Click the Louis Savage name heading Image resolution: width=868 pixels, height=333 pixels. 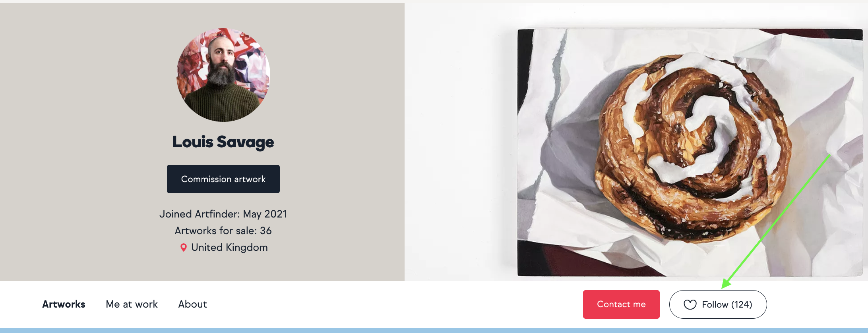[x=223, y=142]
